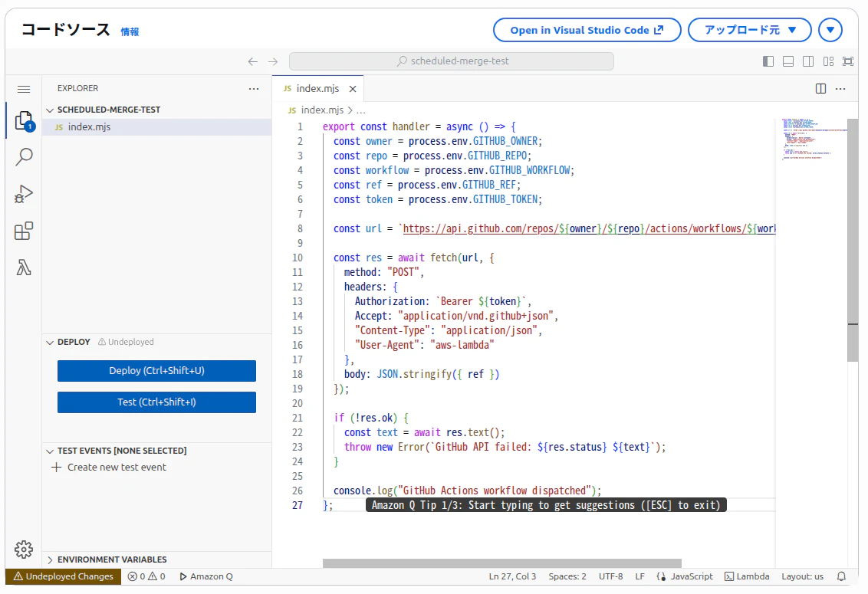
Task: Click the GitHub API URL on line 8
Action: pyautogui.click(x=589, y=228)
